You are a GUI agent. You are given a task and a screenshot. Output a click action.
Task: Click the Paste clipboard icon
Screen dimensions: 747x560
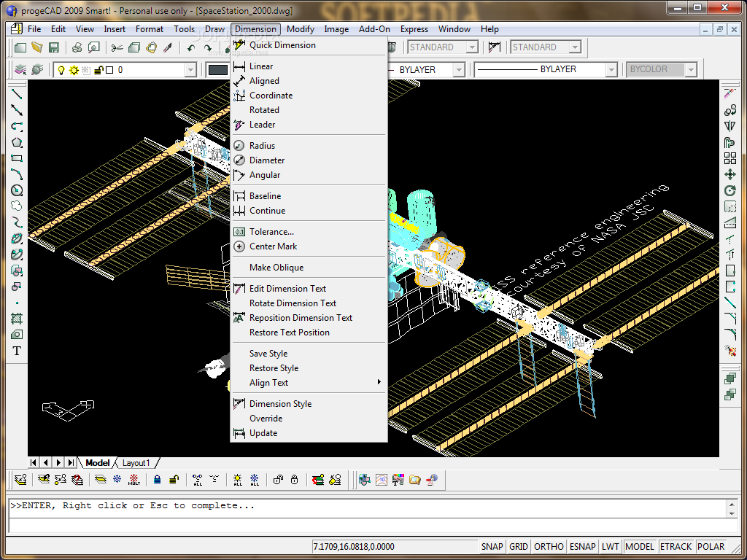(x=152, y=47)
